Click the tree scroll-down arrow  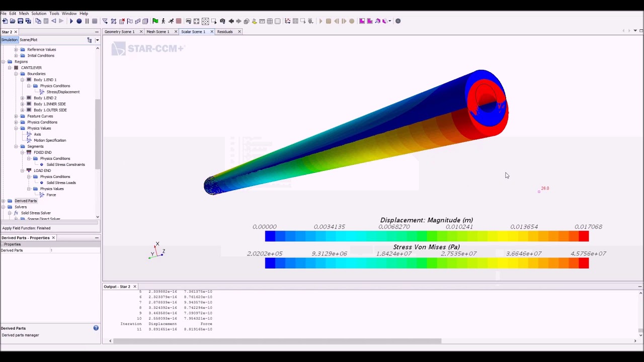coord(98,217)
